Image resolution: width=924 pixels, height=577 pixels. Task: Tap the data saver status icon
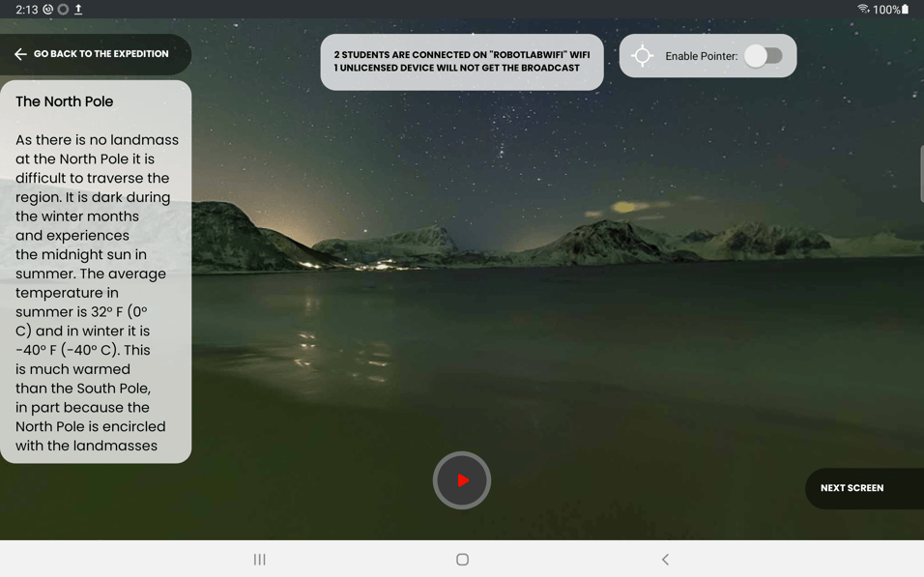tap(47, 9)
